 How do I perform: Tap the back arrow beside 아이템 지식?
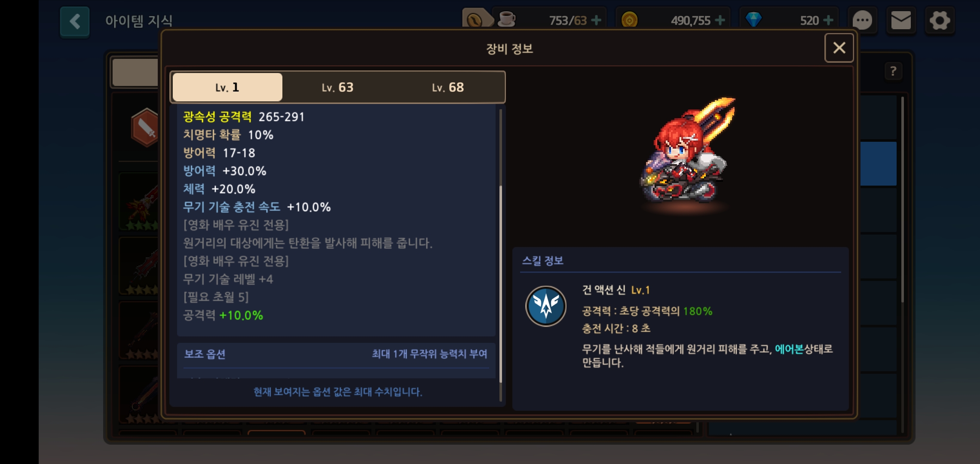75,21
